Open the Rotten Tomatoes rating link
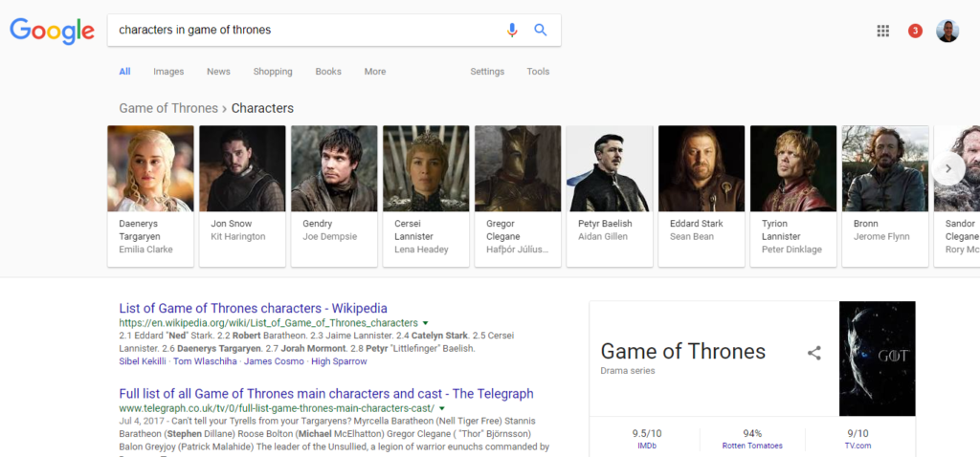 [x=752, y=446]
